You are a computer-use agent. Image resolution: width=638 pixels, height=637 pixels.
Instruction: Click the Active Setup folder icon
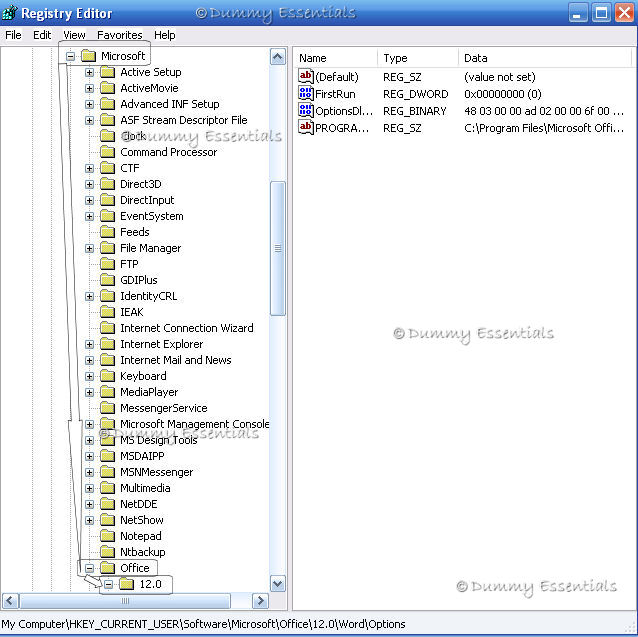click(107, 72)
